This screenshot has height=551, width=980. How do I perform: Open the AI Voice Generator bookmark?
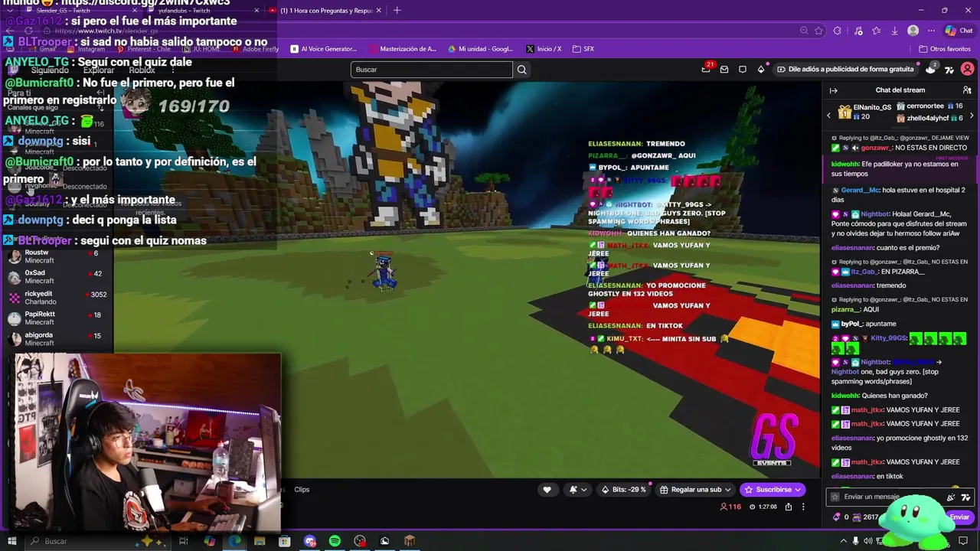coord(324,49)
